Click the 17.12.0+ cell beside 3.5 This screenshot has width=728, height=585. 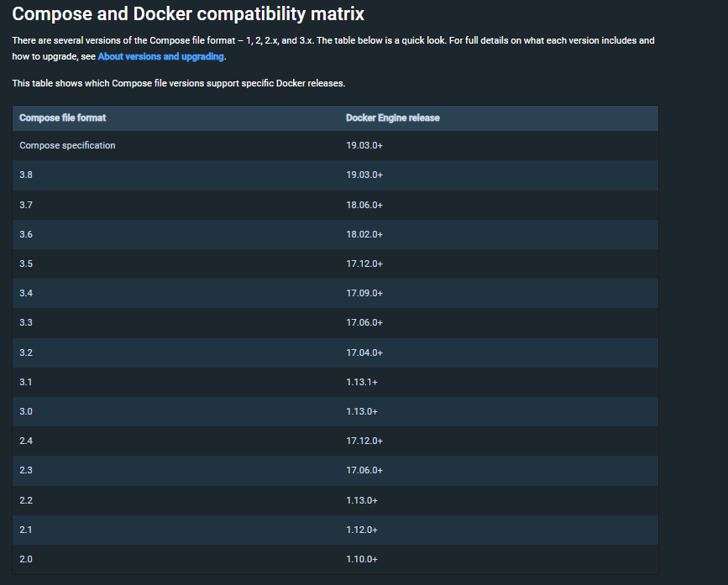[364, 264]
